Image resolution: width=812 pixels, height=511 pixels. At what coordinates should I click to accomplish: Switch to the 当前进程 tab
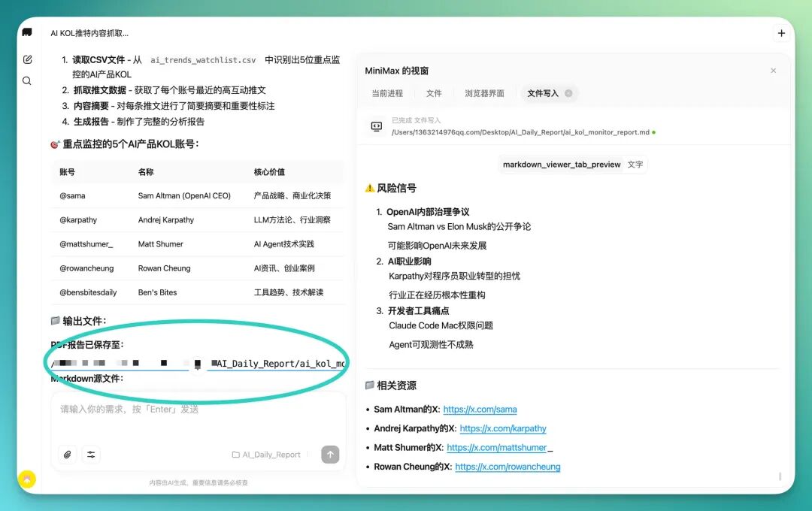[387, 93]
